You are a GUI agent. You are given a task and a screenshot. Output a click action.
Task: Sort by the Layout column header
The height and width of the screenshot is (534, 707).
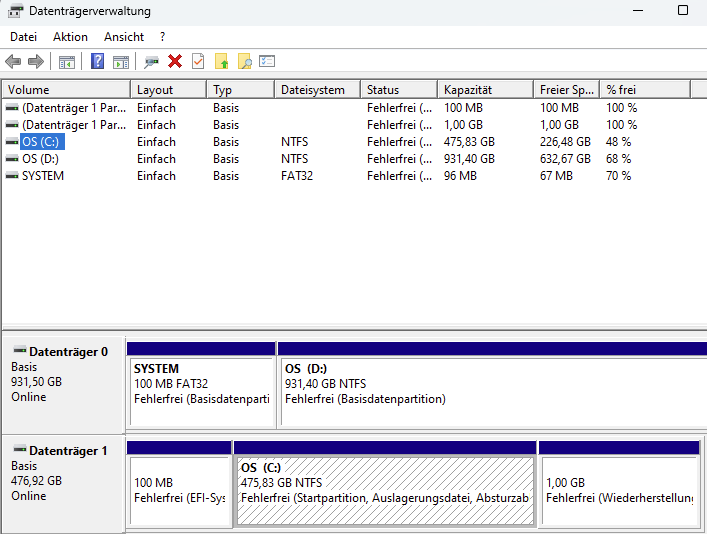coord(169,90)
